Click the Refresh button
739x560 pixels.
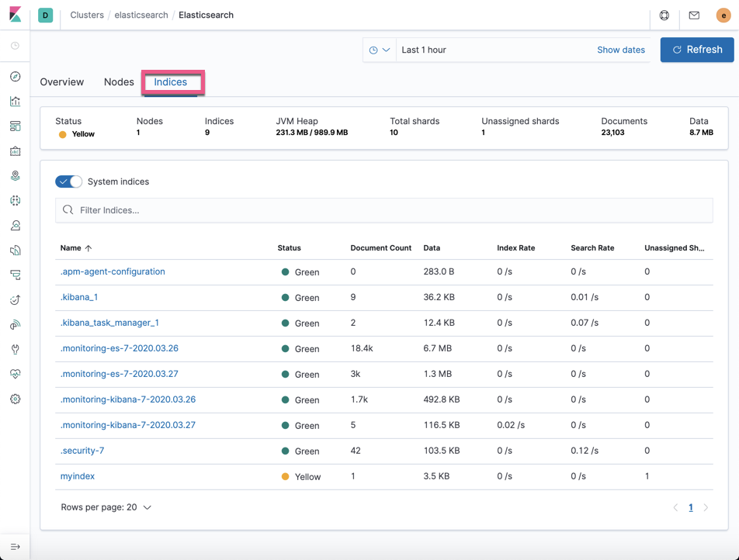pos(697,50)
